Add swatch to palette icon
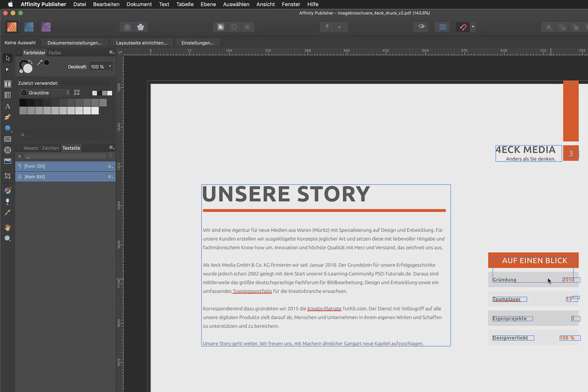The image size is (588, 392). coord(76,93)
